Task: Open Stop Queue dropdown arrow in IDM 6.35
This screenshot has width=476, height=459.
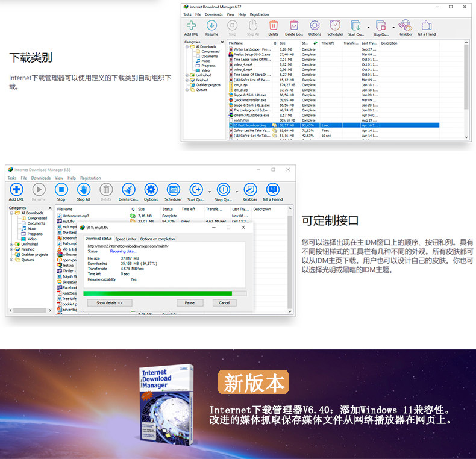Action: [237, 192]
